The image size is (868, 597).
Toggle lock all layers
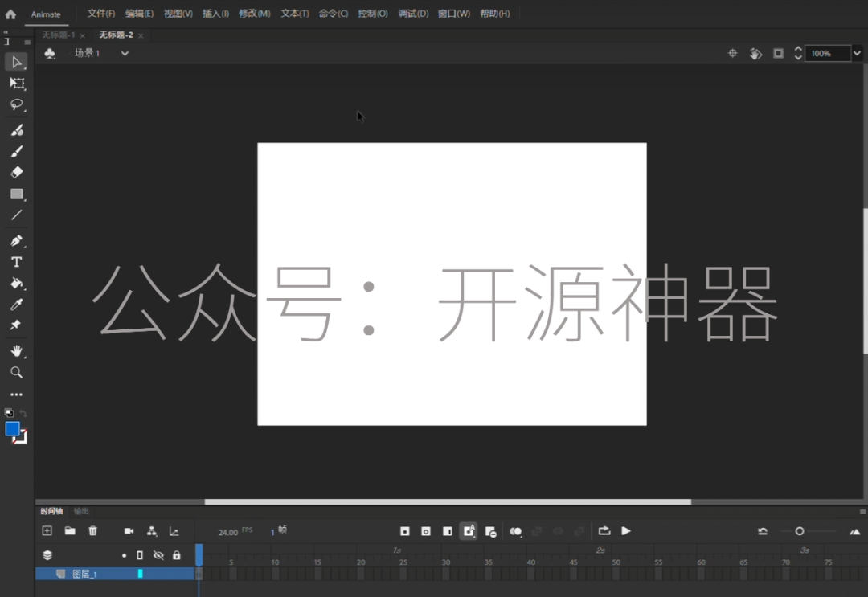(177, 555)
